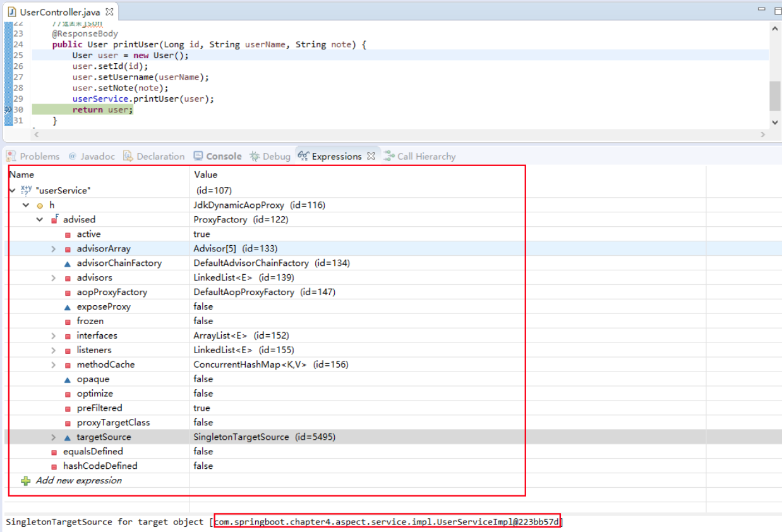This screenshot has width=782, height=532.
Task: Expand the targetSource node
Action: (x=54, y=437)
